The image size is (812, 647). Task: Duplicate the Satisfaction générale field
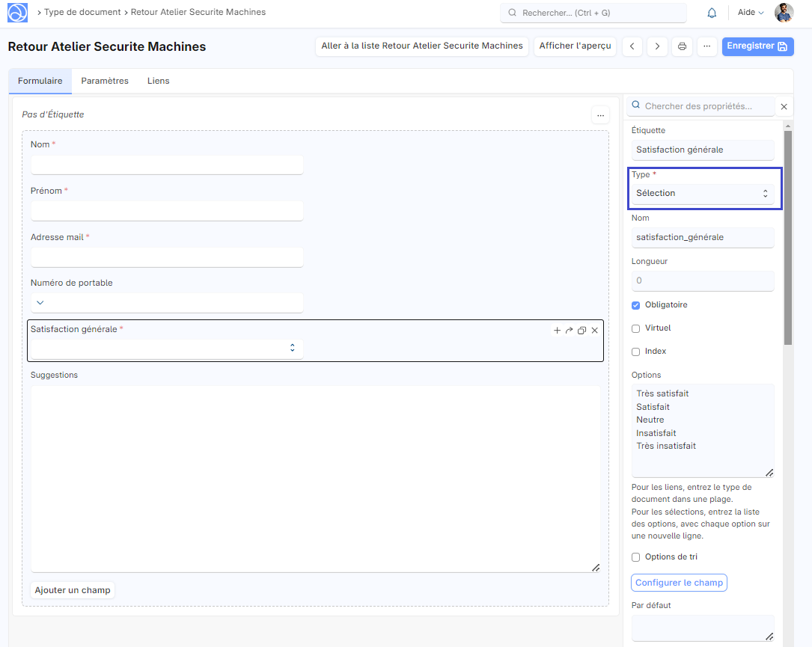click(x=581, y=330)
